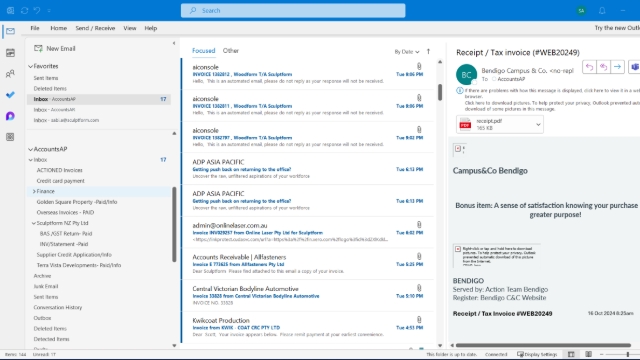Click the receipt.pdf PDF file icon

tap(465, 124)
